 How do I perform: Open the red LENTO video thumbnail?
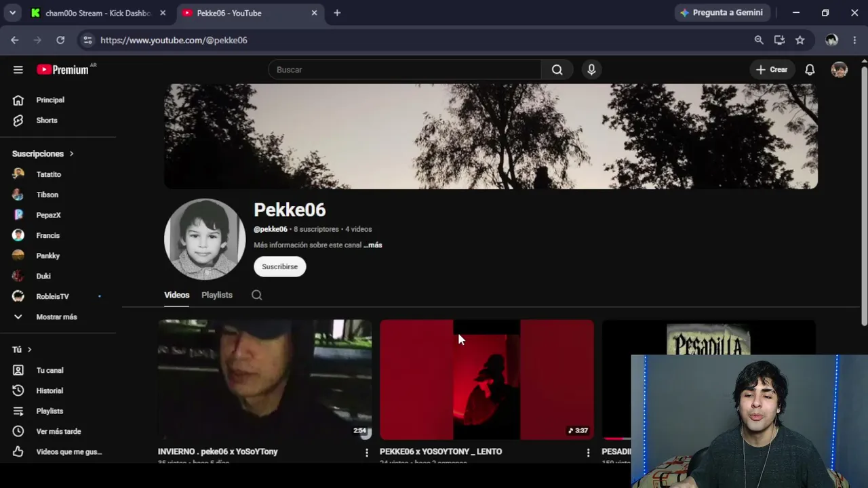pyautogui.click(x=486, y=380)
